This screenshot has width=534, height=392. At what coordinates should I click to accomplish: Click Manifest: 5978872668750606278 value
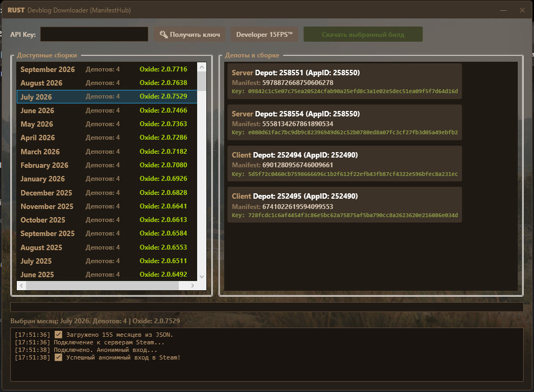pyautogui.click(x=298, y=83)
